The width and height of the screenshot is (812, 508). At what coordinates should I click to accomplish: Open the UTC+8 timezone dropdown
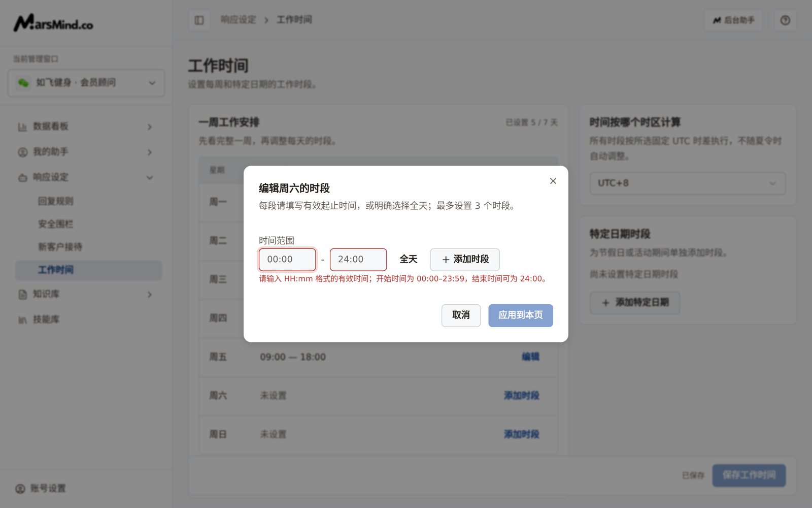coord(687,183)
